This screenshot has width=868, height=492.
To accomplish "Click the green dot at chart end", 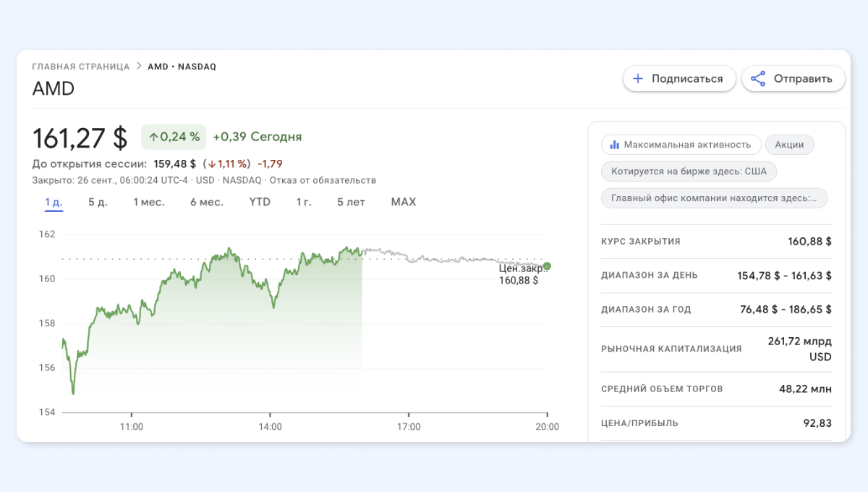I will 547,266.
